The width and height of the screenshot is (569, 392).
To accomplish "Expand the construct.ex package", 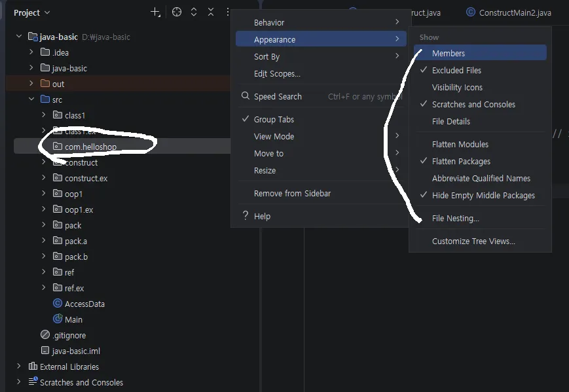I will point(44,177).
